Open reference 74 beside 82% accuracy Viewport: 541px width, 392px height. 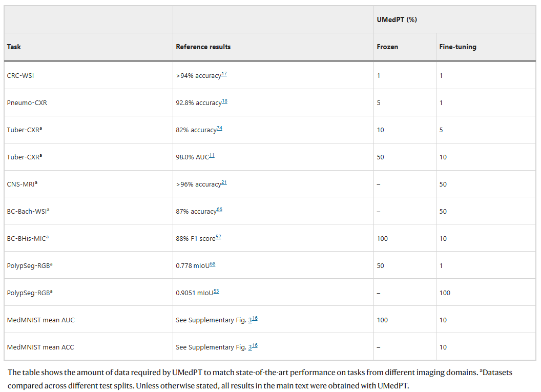219,129
